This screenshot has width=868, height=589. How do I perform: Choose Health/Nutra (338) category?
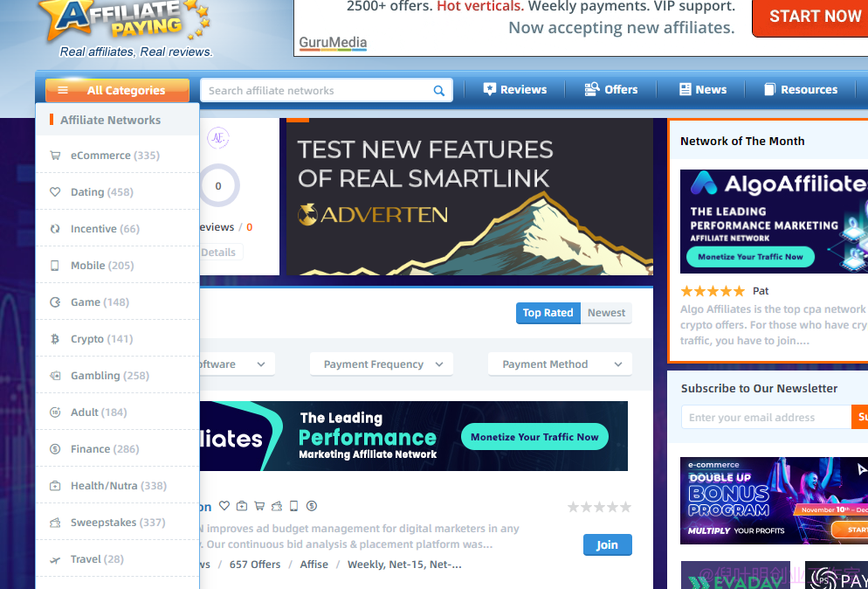pos(117,485)
